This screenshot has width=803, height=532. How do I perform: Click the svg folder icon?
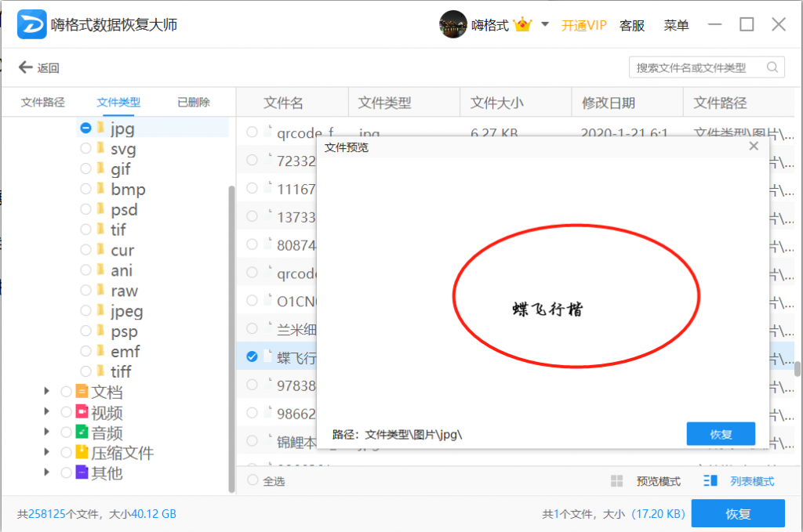[101, 148]
